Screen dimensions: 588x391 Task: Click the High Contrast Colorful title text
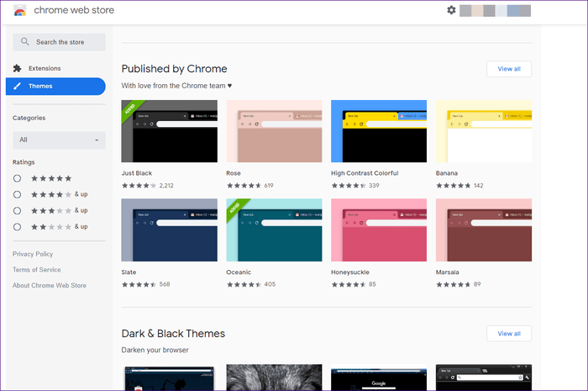click(x=365, y=173)
